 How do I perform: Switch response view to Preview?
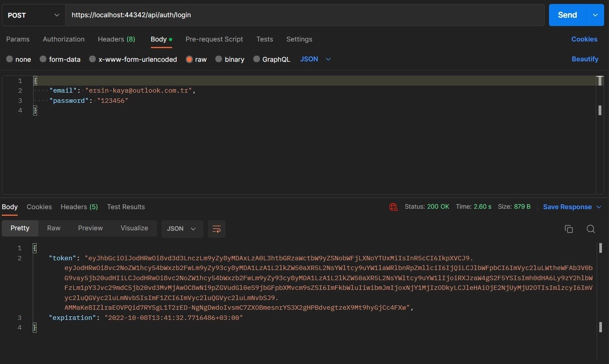click(90, 228)
